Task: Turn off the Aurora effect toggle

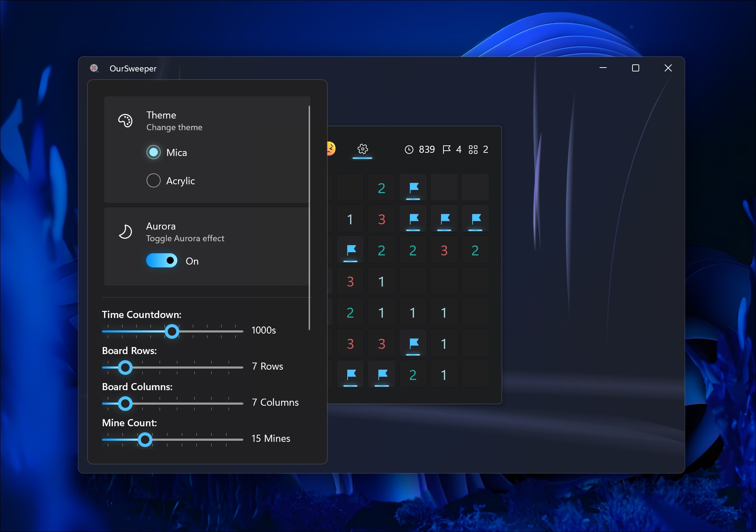Action: pyautogui.click(x=162, y=261)
